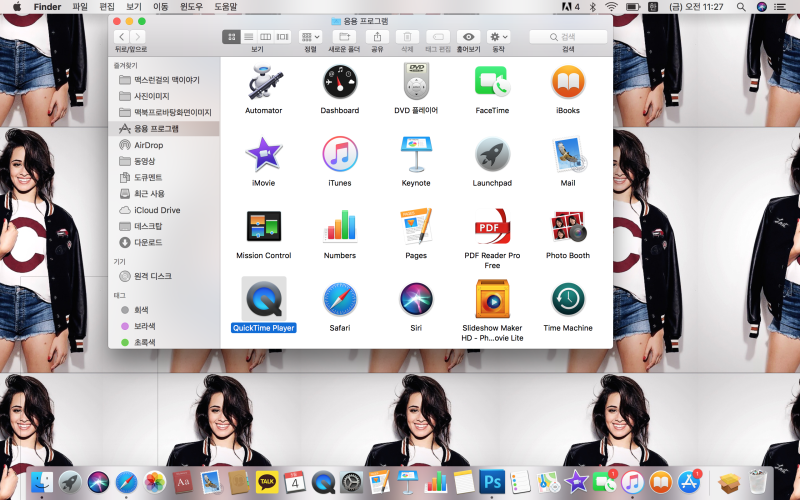This screenshot has width=800, height=500.
Task: Open 다운로드 in the sidebar
Action: click(164, 242)
